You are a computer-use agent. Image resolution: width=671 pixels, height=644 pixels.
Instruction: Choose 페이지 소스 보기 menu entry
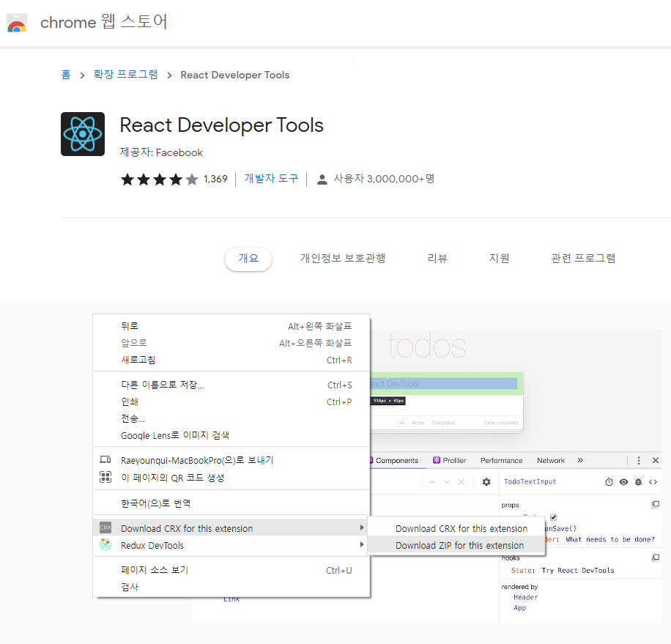pos(231,570)
